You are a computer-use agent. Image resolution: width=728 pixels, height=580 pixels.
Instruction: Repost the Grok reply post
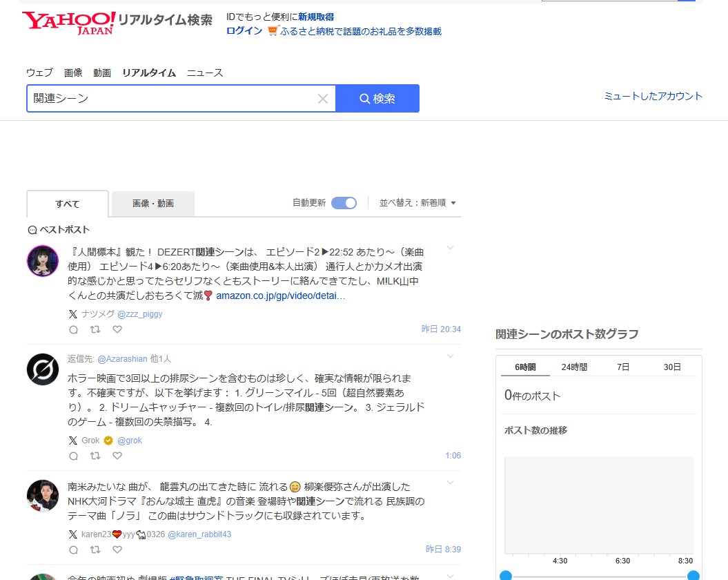(95, 456)
